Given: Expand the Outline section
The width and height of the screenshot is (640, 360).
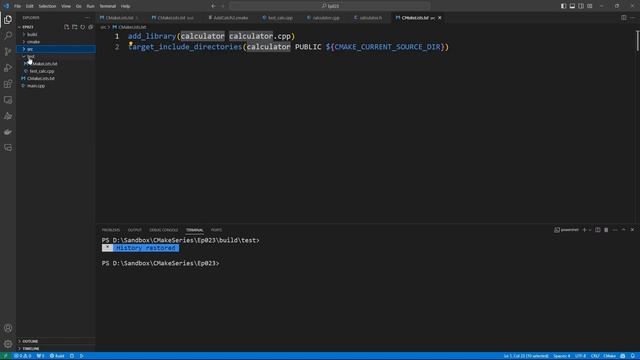Looking at the screenshot, I should click(x=56, y=341).
